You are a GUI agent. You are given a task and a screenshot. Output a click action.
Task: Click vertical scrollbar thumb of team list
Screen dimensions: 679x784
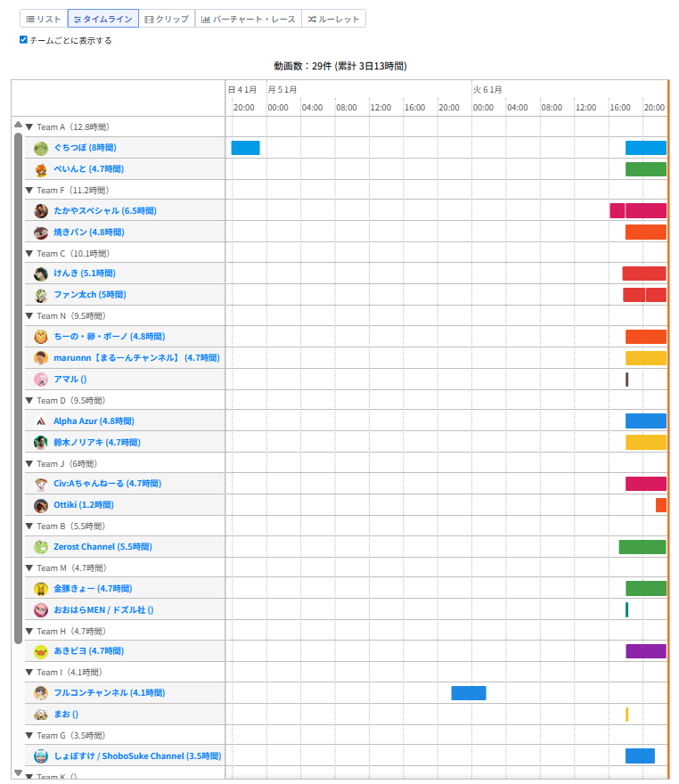(18, 388)
